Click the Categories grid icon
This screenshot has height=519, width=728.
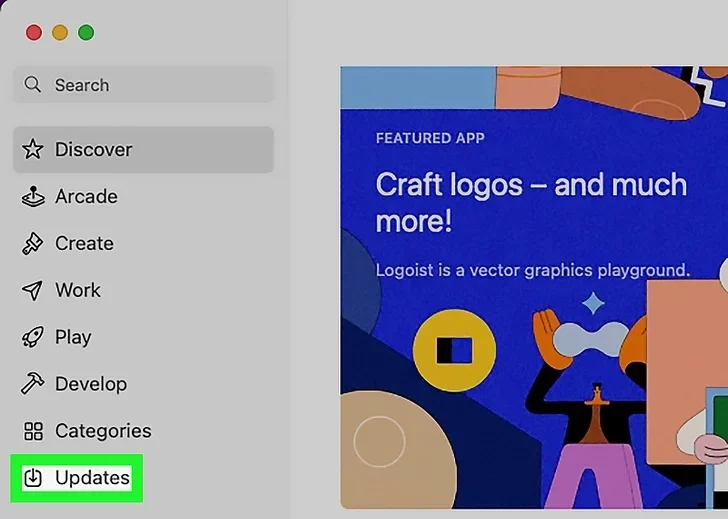[33, 431]
